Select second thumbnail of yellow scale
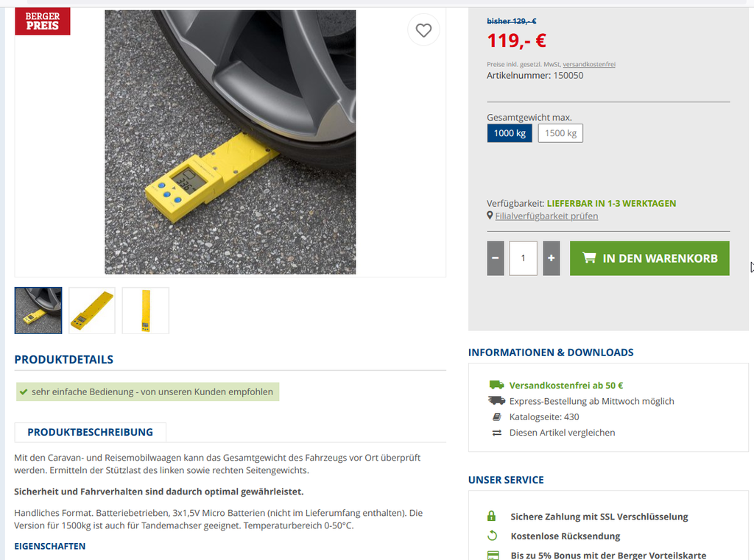 (x=92, y=311)
